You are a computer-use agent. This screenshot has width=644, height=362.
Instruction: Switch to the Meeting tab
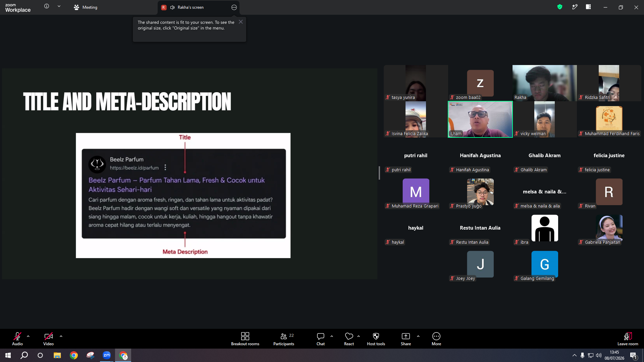pyautogui.click(x=86, y=7)
